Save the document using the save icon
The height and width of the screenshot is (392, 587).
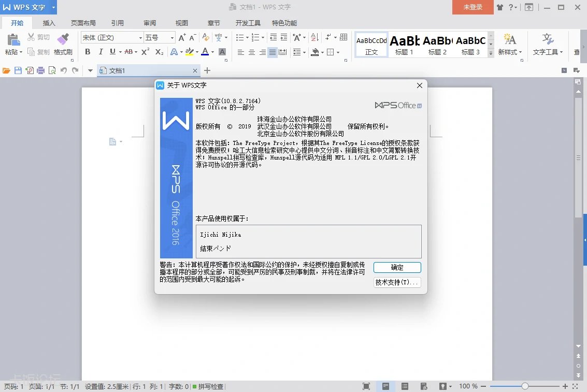19,70
